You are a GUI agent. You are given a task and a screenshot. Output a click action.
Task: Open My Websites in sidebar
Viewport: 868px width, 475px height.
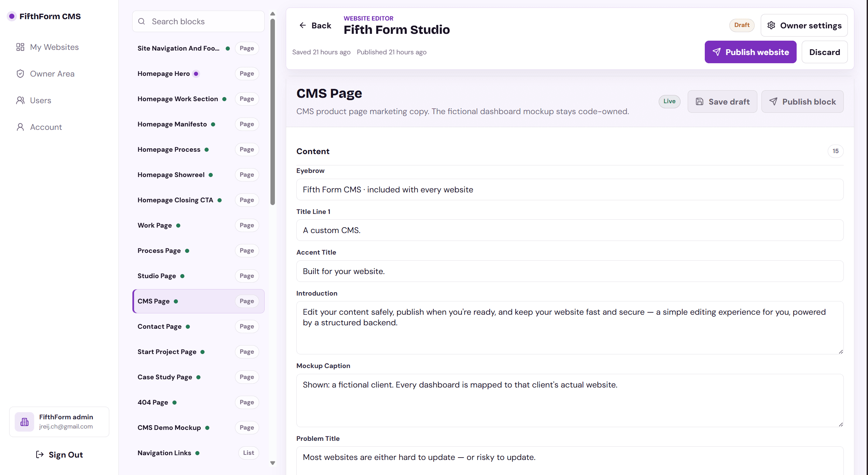(54, 47)
